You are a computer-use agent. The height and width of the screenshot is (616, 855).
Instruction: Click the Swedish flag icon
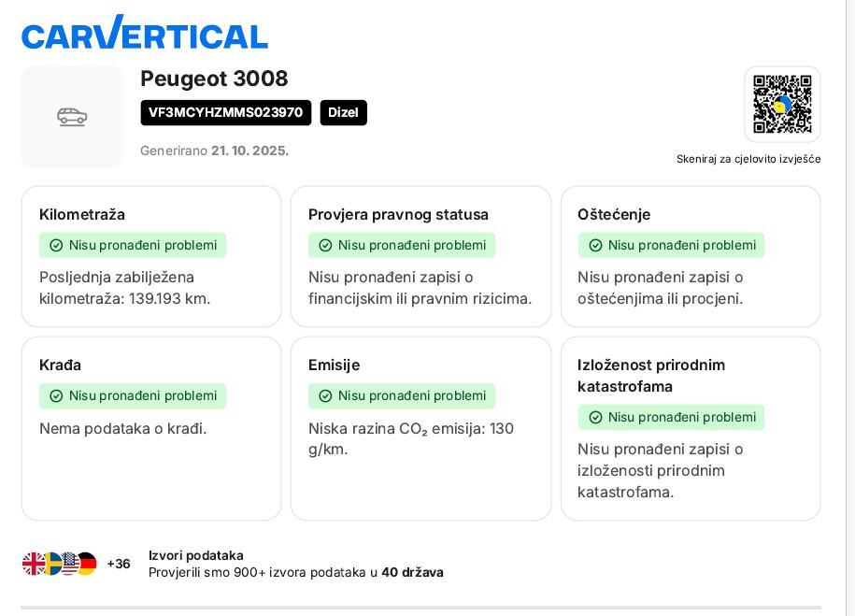point(51,564)
